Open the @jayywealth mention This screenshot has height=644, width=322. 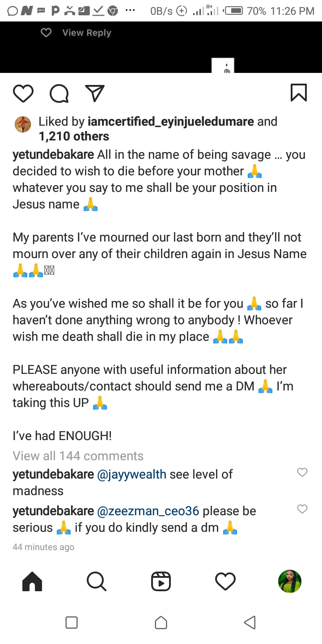pos(131,474)
